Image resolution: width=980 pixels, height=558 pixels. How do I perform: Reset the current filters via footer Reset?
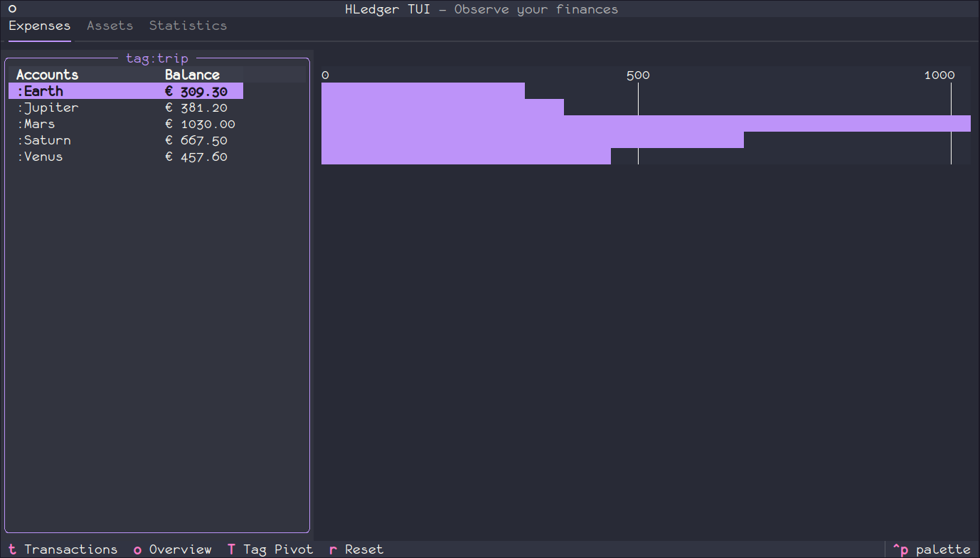(x=364, y=549)
